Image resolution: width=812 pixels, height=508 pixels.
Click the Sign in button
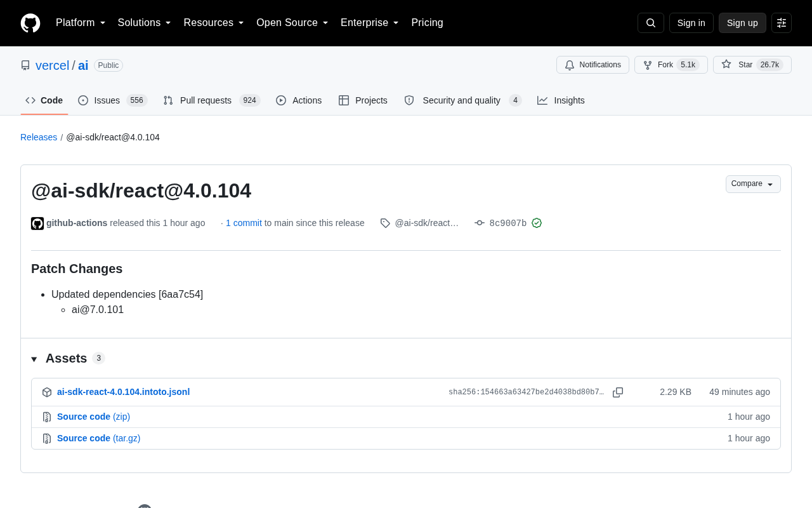(691, 23)
